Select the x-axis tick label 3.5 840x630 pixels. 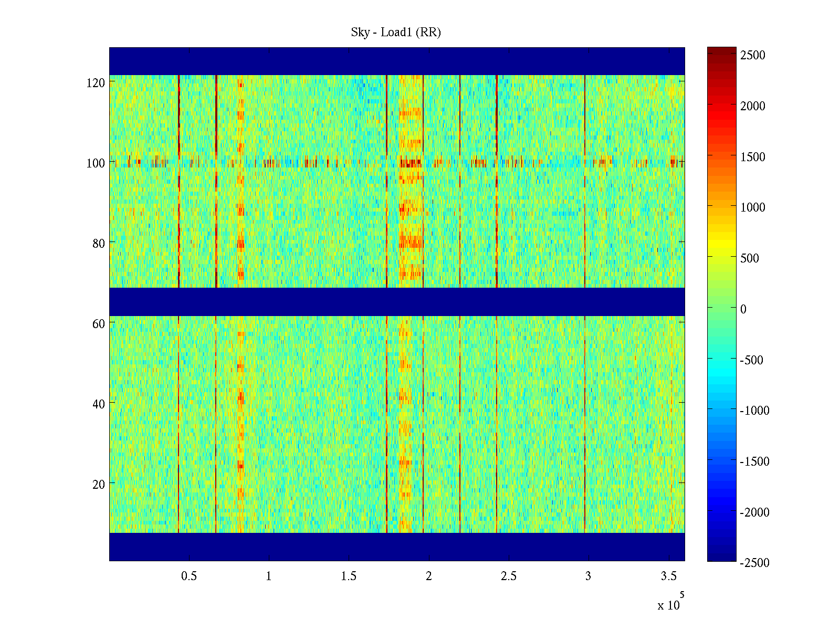668,576
